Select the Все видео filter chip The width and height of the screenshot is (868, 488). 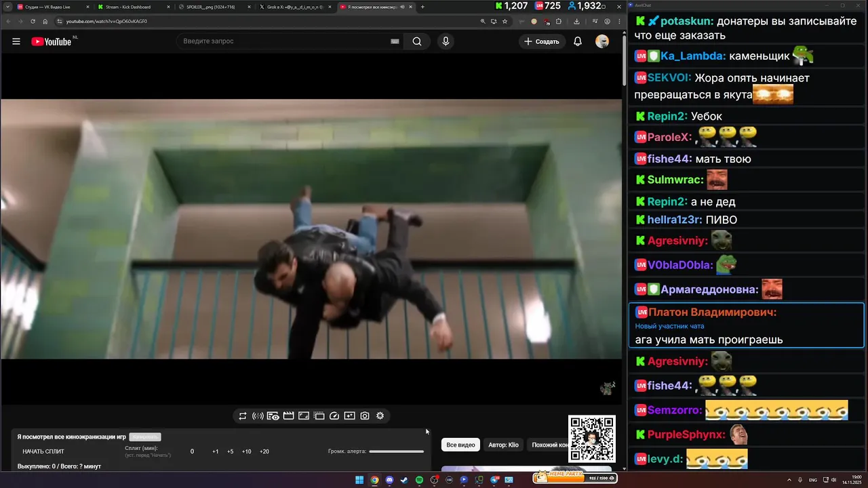(x=460, y=445)
